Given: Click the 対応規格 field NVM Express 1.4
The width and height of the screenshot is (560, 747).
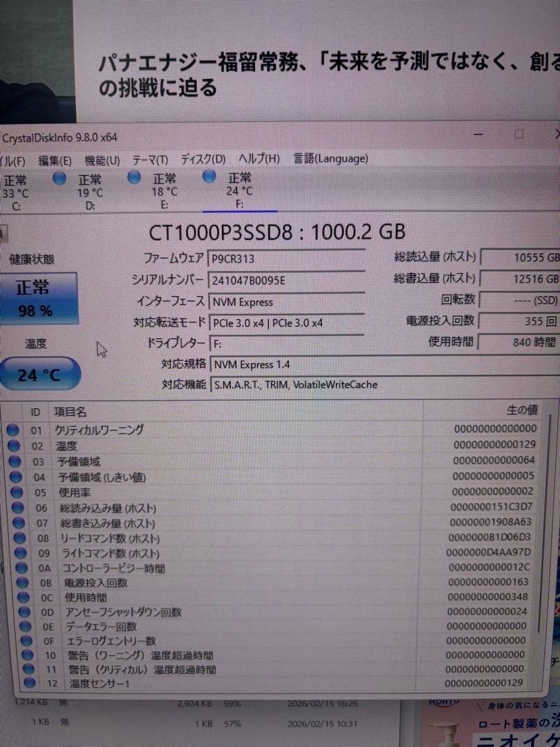Looking at the screenshot, I should click(x=385, y=365).
